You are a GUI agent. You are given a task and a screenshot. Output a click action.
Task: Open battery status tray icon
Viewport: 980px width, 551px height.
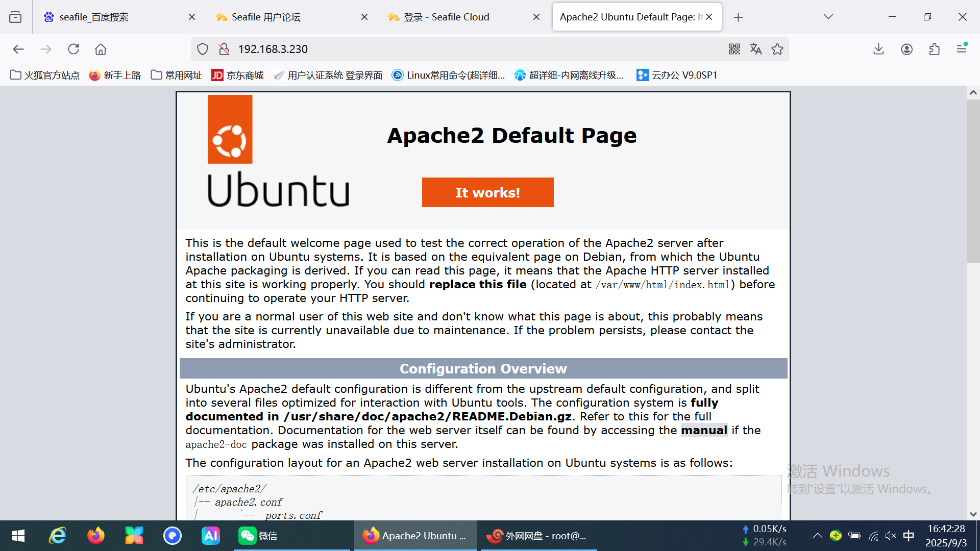click(x=854, y=536)
